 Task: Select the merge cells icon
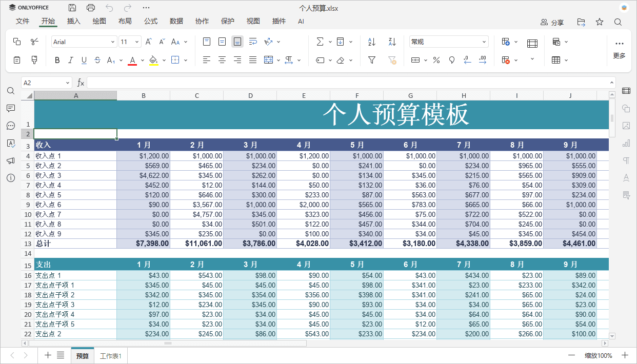269,60
